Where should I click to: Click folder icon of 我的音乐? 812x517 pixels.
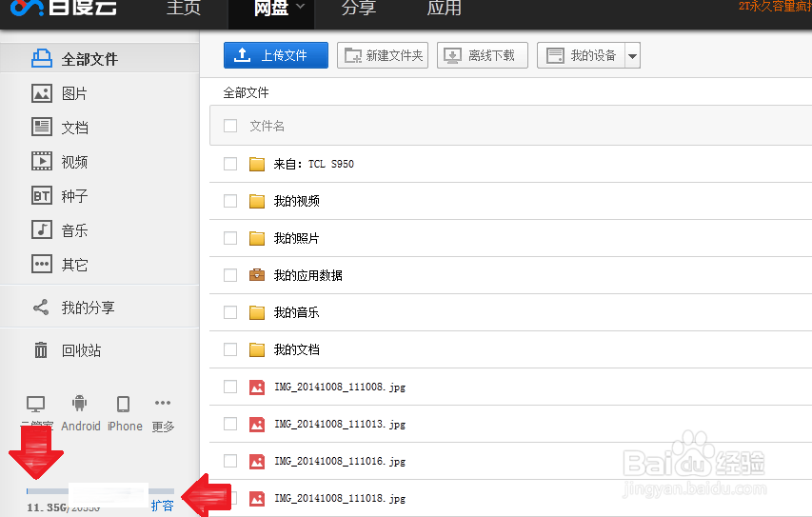257,312
